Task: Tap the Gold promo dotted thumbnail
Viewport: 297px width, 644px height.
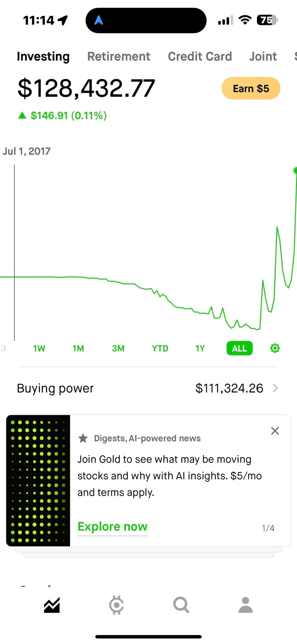Action: [38, 480]
